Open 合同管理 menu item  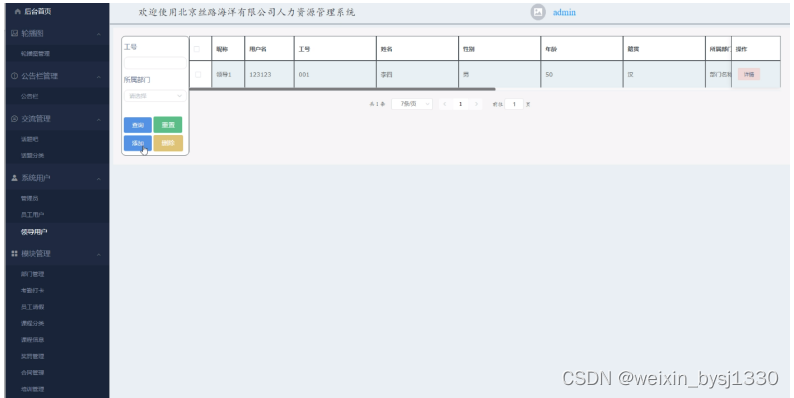coord(32,372)
